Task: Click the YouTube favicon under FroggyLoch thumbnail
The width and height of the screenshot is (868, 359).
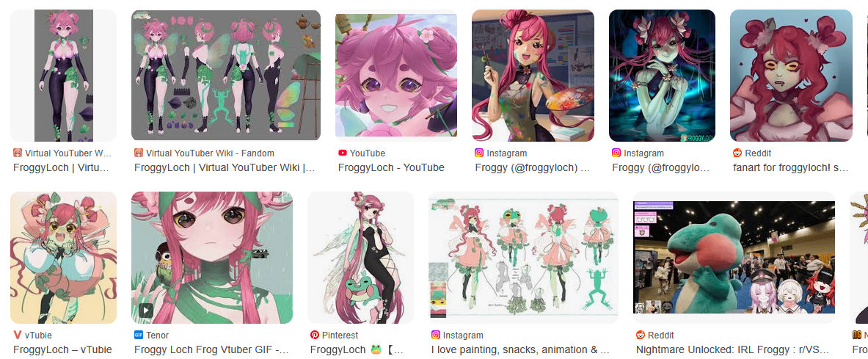Action: click(x=342, y=153)
